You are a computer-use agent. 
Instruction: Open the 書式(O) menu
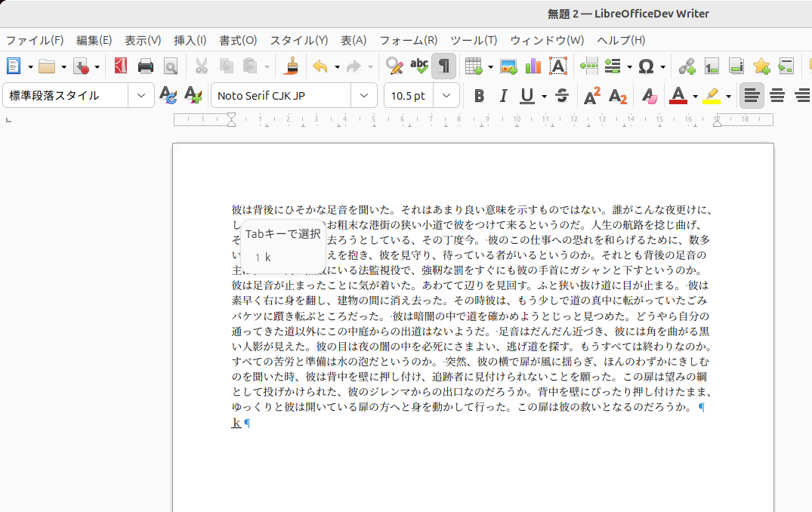click(238, 40)
